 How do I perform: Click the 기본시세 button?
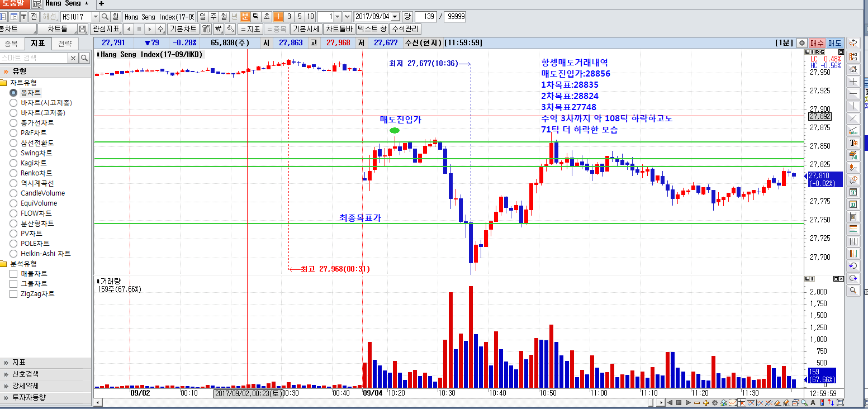pyautogui.click(x=305, y=28)
